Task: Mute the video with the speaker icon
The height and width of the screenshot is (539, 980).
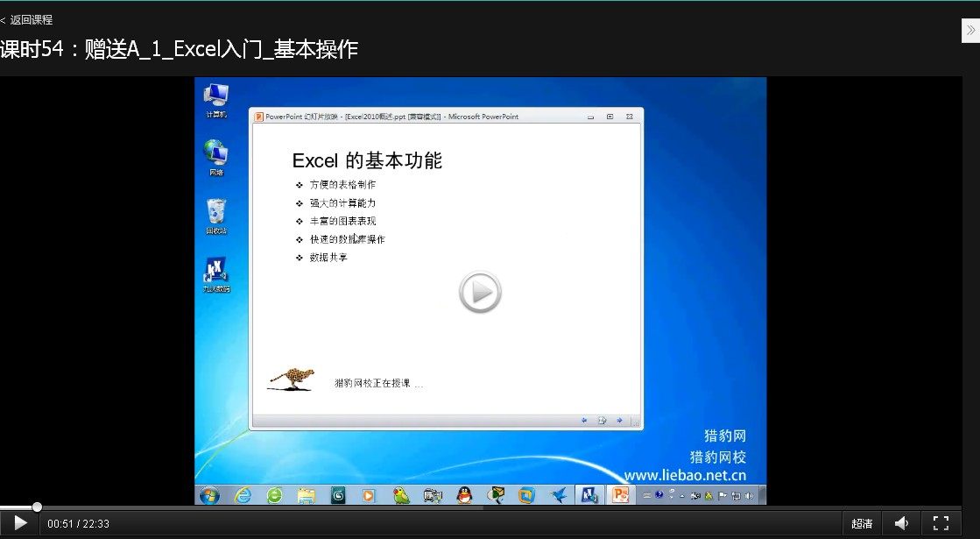Action: 902,523
